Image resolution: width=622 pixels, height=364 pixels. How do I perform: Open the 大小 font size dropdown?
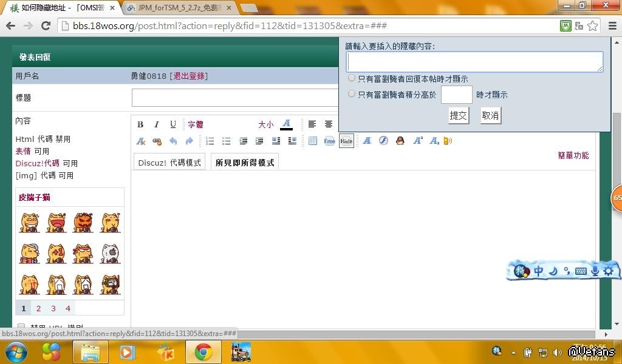coord(265,124)
